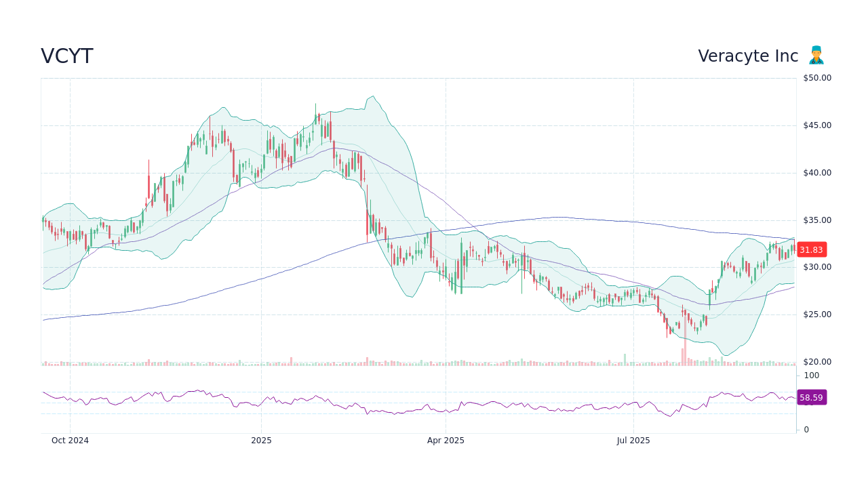
Task: Click the 2025 date label
Action: click(x=261, y=440)
